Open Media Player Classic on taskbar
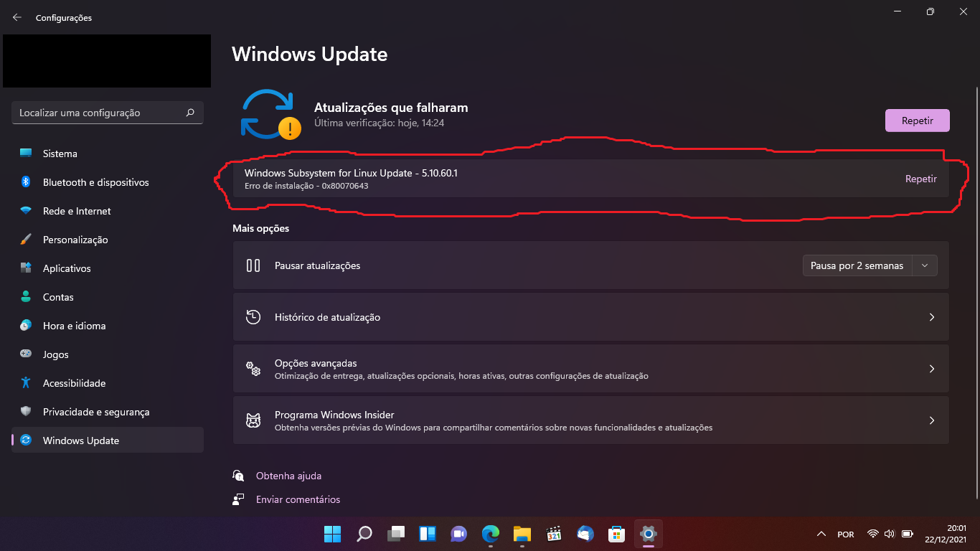Screen dimensions: 980x551 tap(553, 534)
